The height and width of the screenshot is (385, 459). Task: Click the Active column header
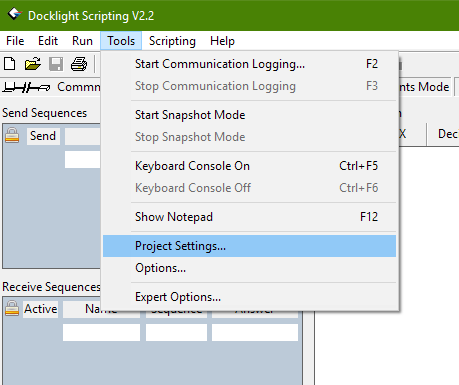click(x=40, y=309)
